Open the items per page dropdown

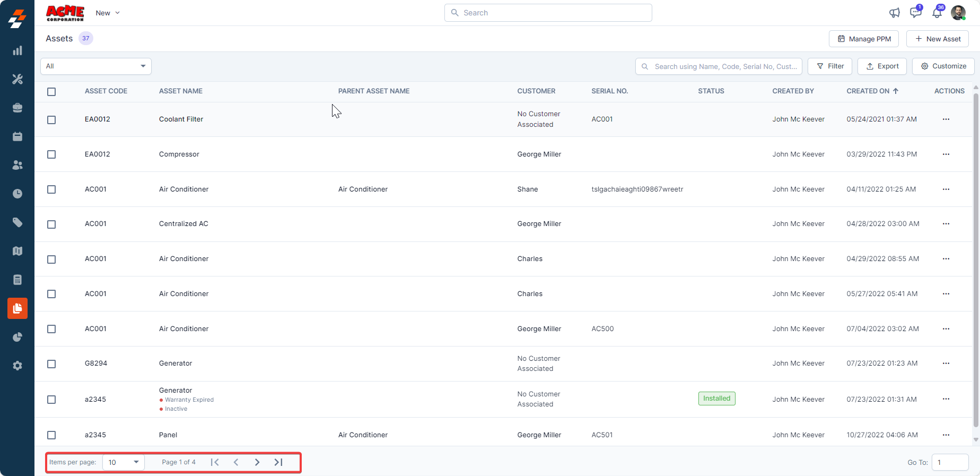click(123, 462)
